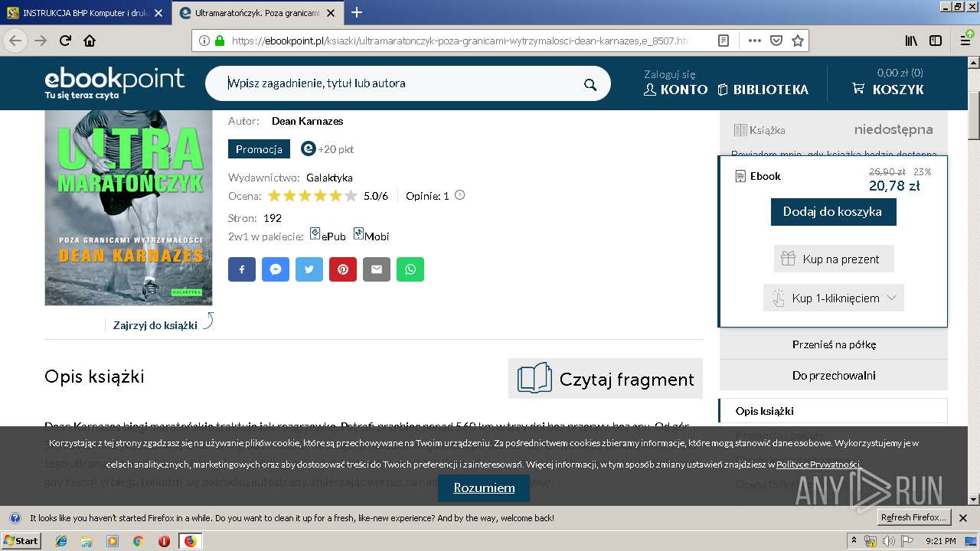Open the Windows Start menu
The width and height of the screenshot is (980, 551).
click(x=21, y=541)
